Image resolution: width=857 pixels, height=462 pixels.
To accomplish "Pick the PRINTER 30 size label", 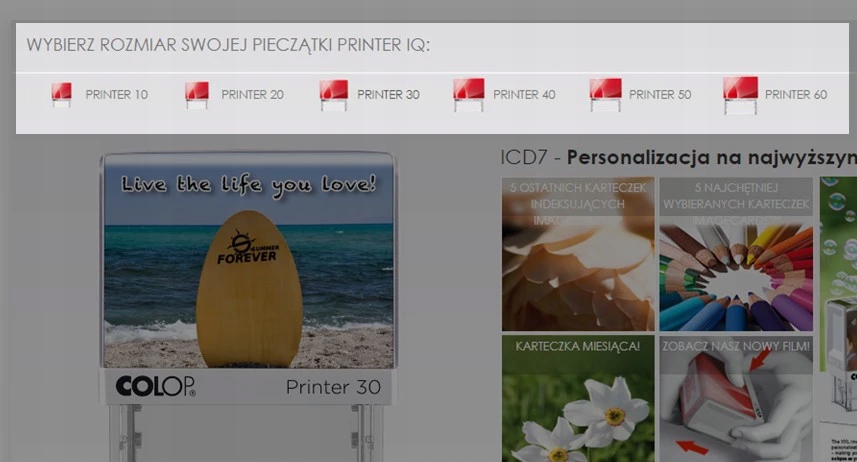I will click(389, 95).
